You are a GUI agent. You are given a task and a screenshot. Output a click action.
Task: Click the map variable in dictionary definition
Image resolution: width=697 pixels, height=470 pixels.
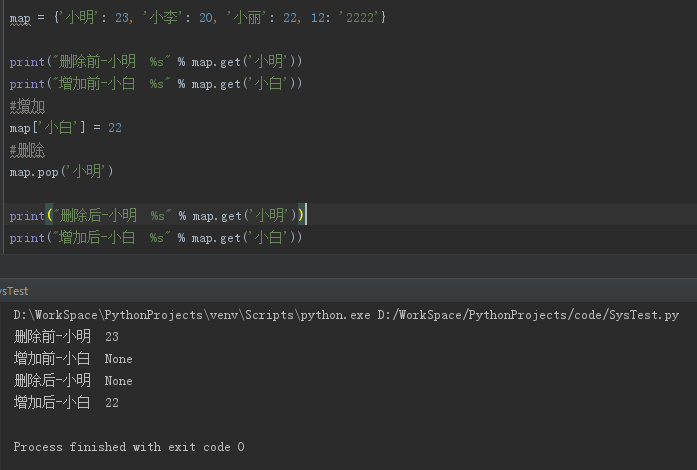pyautogui.click(x=20, y=18)
